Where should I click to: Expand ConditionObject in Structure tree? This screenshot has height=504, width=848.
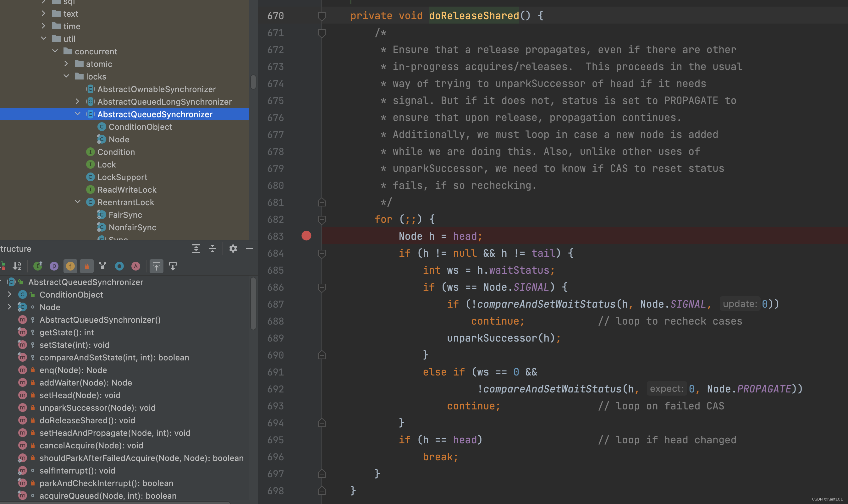coord(9,294)
